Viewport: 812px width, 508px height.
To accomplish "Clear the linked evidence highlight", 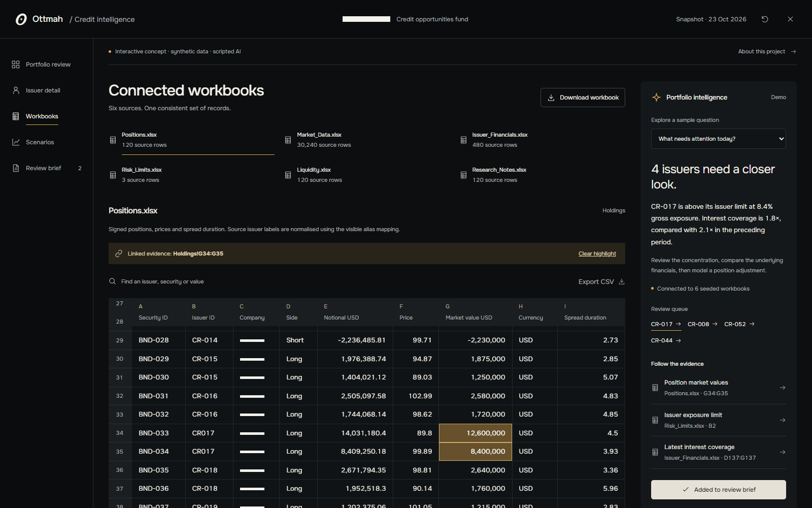I will pos(597,253).
